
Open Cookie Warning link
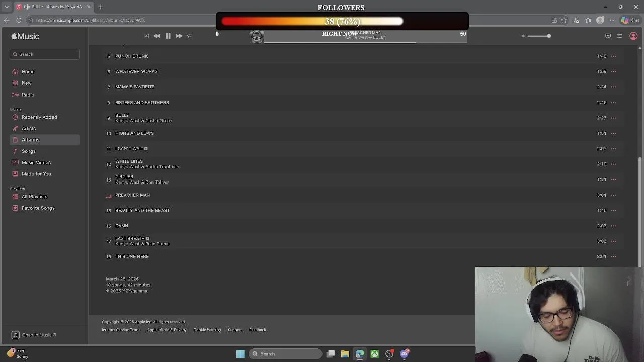coord(207,330)
